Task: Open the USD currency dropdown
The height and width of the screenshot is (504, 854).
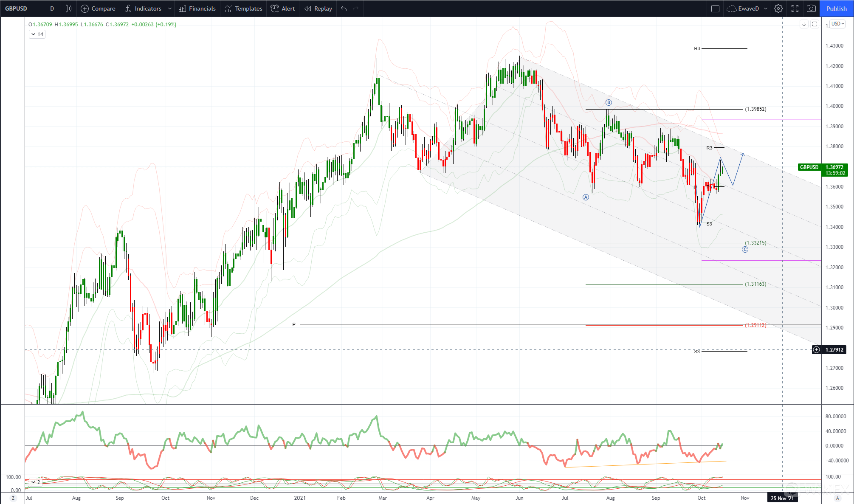Action: click(x=837, y=24)
